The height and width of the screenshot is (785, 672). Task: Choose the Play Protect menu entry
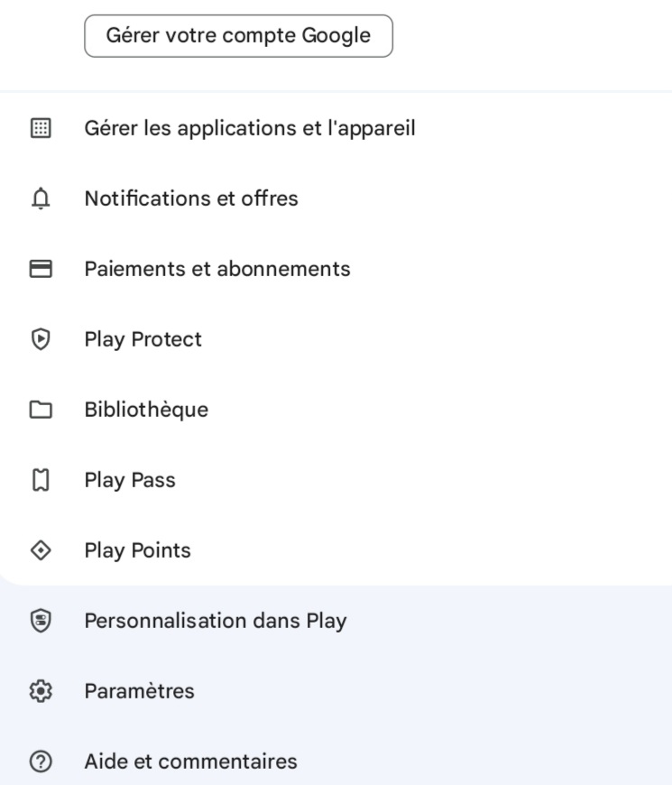pos(143,339)
